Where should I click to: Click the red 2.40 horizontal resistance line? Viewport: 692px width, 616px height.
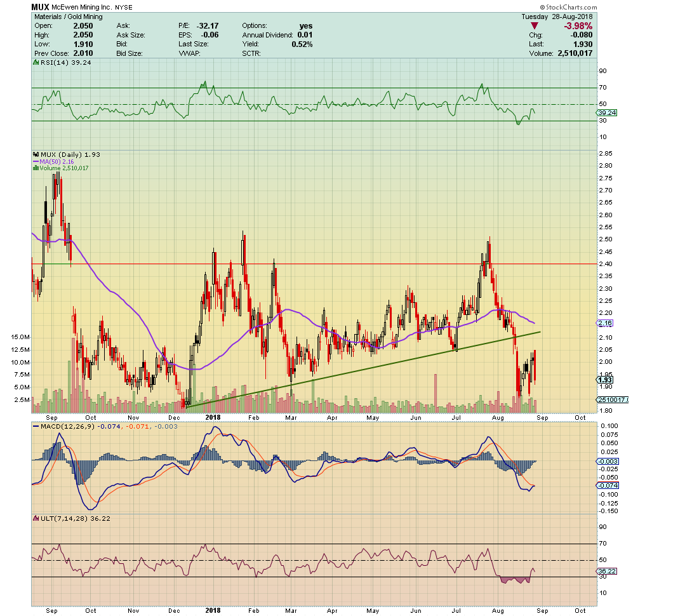314,264
